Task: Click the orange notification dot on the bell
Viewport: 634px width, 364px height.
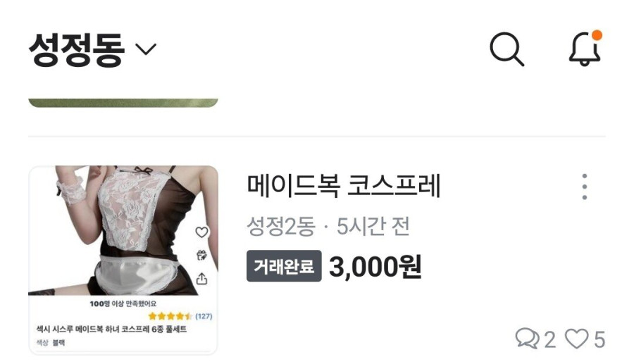Action: point(597,35)
